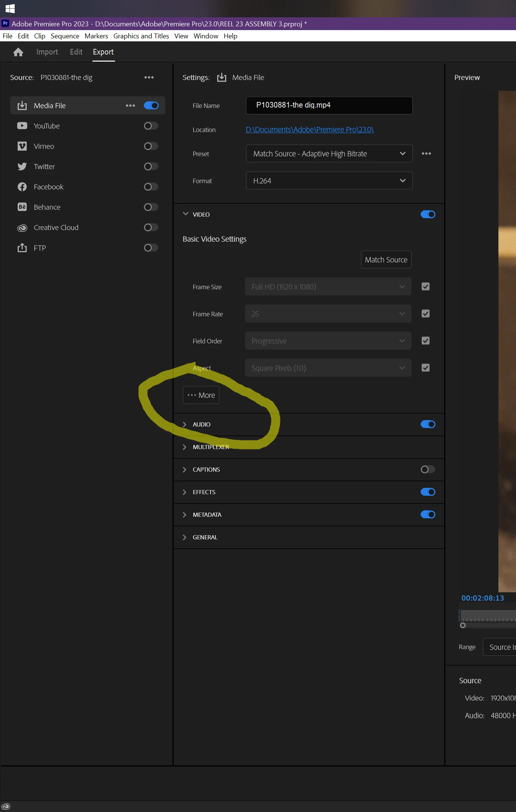Screen dimensions: 516x812
Task: Click the preview zoom scroll handle
Action: point(463,625)
